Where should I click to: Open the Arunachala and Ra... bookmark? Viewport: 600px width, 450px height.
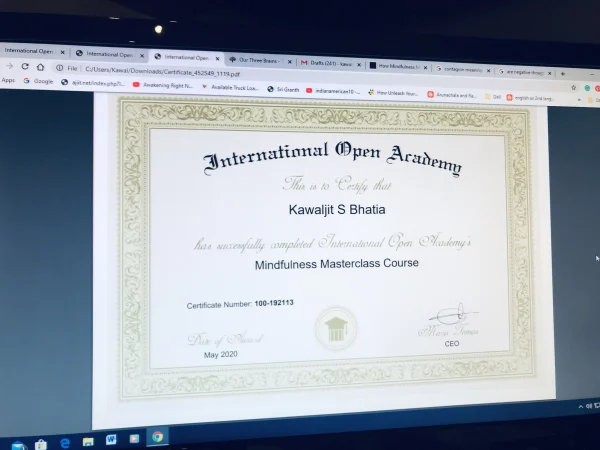click(452, 95)
